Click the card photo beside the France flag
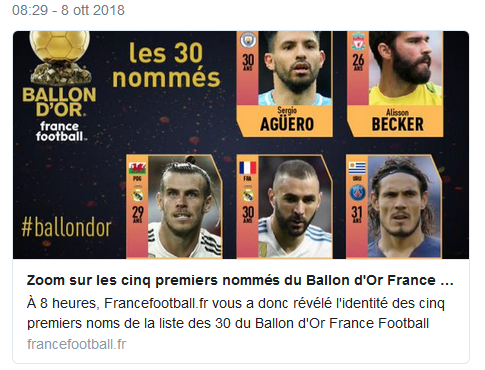This screenshot has height=370, width=485. (295, 207)
